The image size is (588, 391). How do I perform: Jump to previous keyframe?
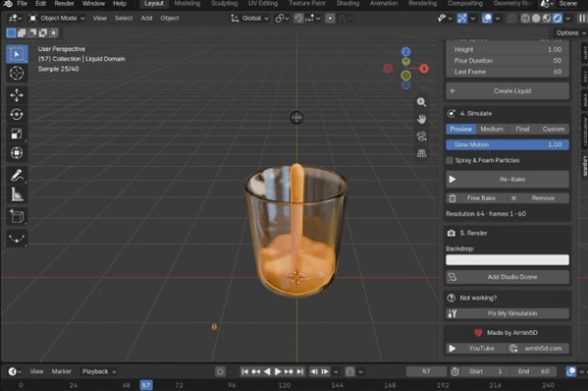(x=256, y=371)
